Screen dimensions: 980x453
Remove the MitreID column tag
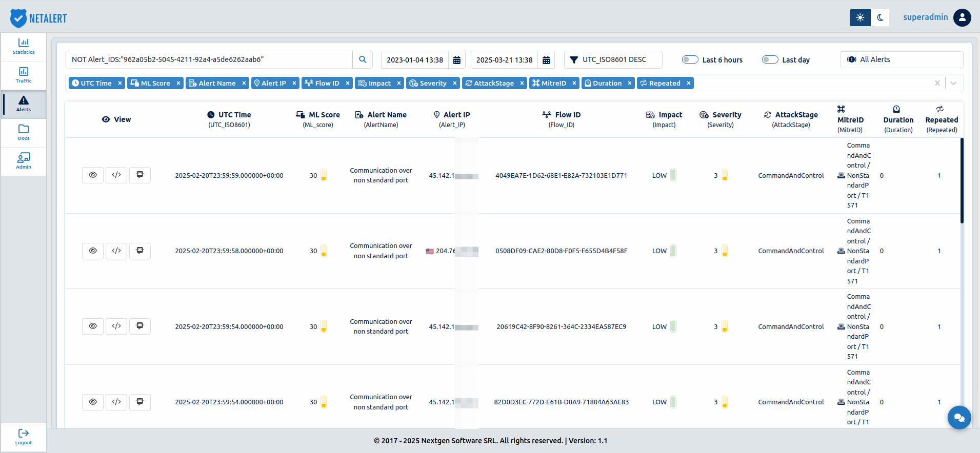pos(574,83)
